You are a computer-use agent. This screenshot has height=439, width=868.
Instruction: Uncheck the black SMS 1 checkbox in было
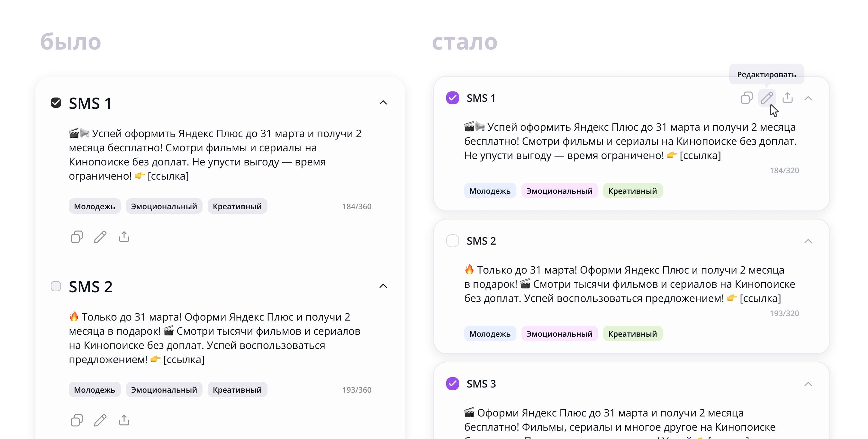click(56, 103)
